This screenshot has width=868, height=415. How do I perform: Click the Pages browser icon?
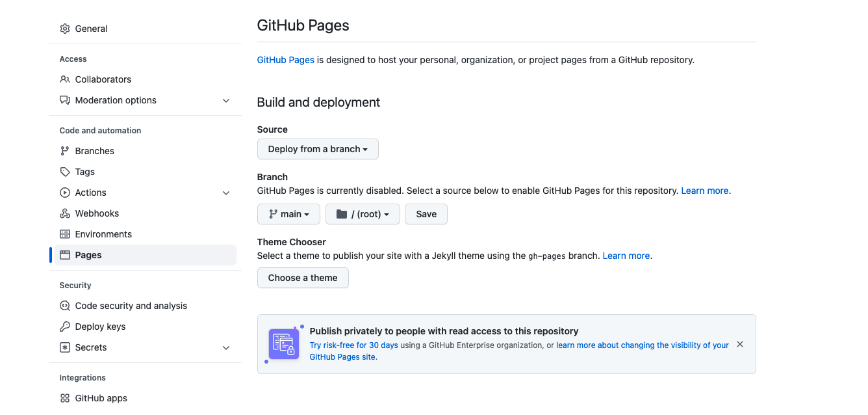coord(65,255)
